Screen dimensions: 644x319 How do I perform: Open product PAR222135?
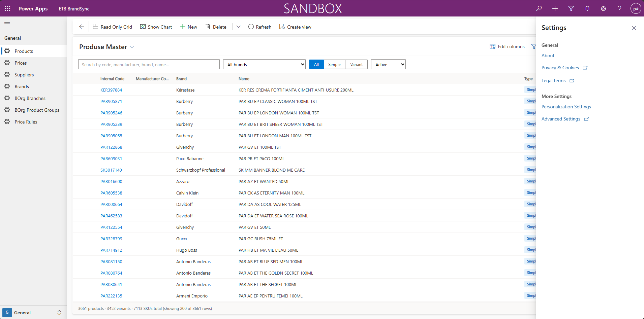coord(111,296)
